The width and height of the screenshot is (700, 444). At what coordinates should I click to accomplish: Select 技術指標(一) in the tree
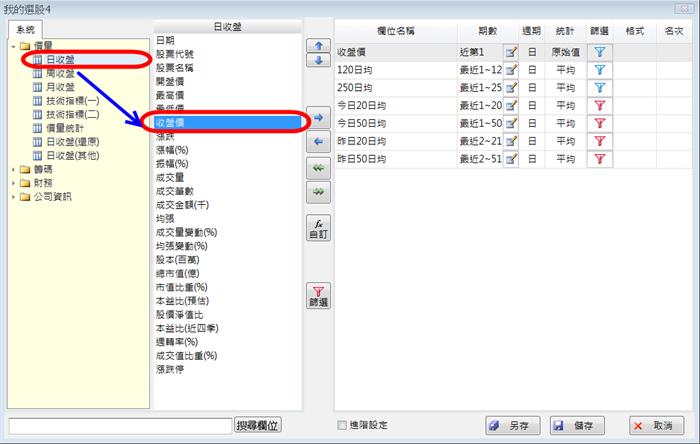73,101
